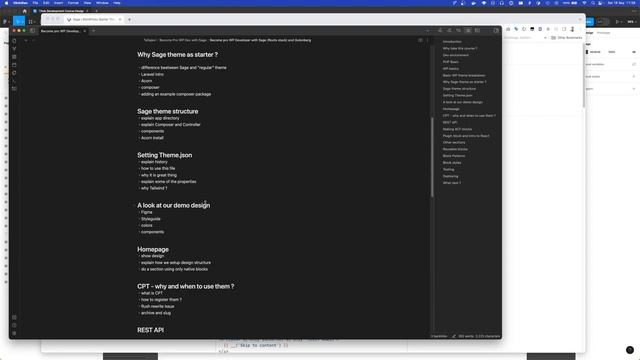Image resolution: width=640 pixels, height=360 pixels.
Task: Open Obsidian settings gear at ribbon bottom
Action: tap(14, 333)
